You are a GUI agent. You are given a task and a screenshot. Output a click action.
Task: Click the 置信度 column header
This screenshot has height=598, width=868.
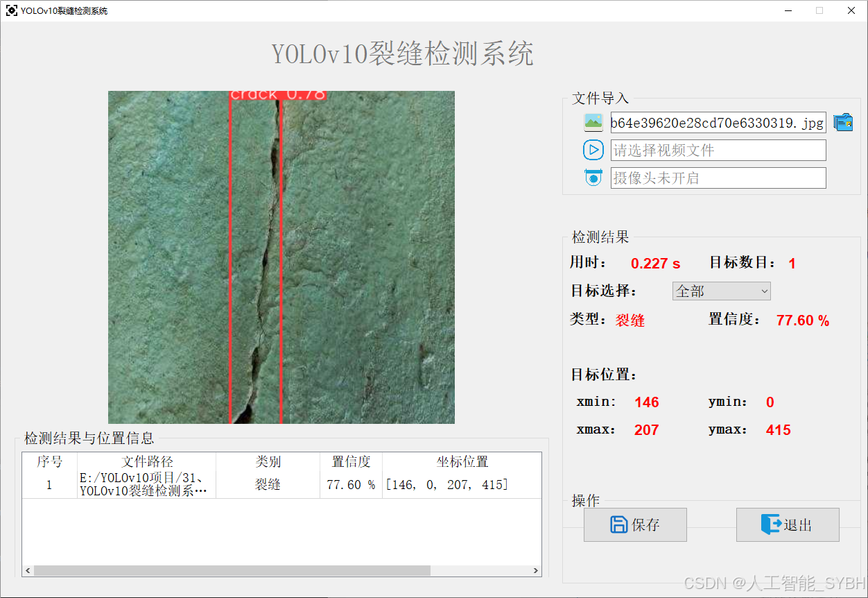point(351,461)
